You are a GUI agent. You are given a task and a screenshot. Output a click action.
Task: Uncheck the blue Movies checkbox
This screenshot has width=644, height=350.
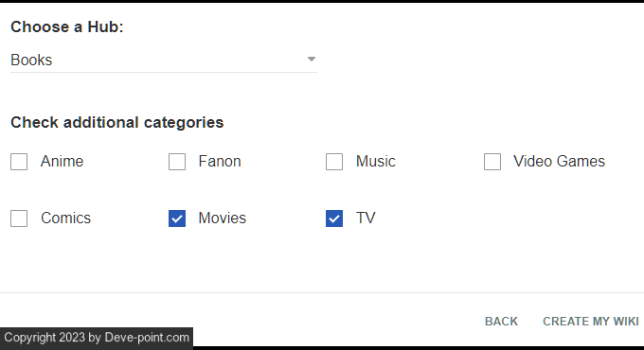[177, 219]
